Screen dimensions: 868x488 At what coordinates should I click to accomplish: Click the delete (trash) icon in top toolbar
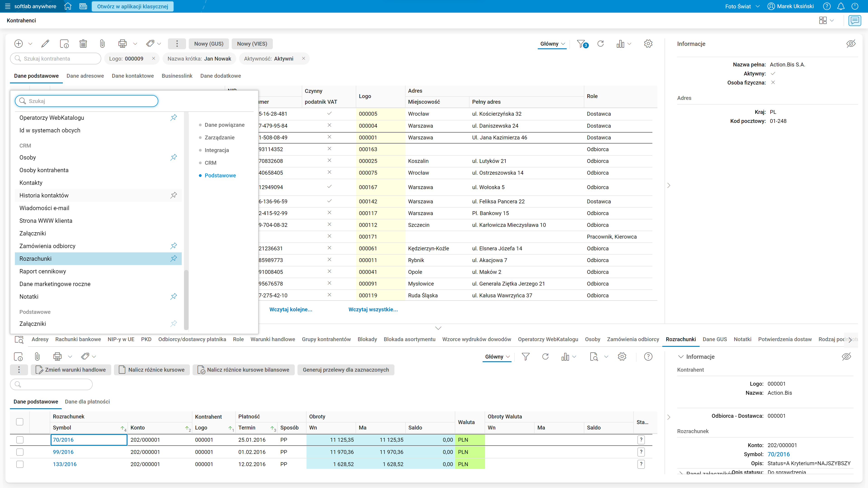[83, 44]
